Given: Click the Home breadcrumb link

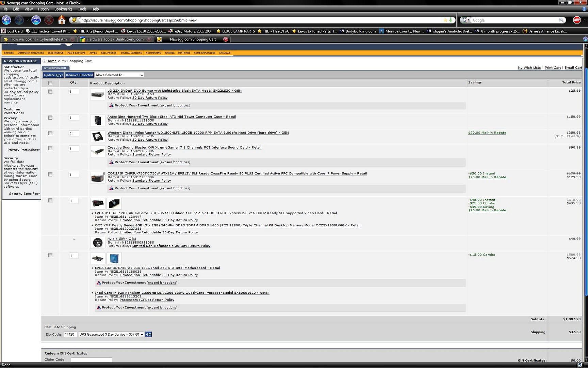Looking at the screenshot, I should 51,61.
